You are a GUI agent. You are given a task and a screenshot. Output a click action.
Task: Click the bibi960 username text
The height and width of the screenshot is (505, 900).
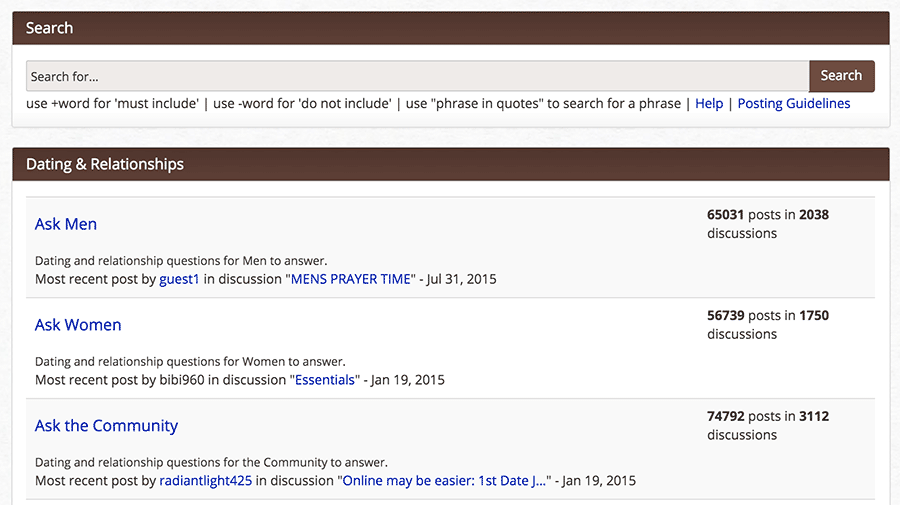(182, 380)
